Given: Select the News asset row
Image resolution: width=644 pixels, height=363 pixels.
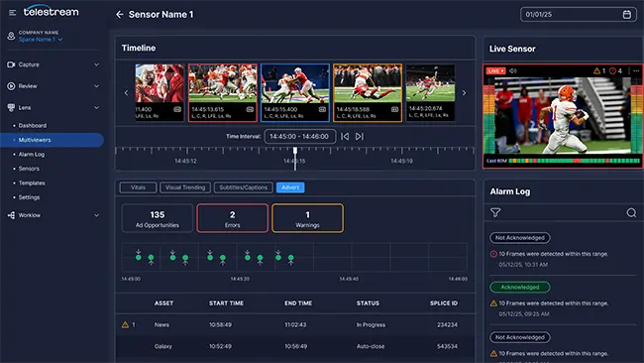Looking at the screenshot, I should 295,324.
